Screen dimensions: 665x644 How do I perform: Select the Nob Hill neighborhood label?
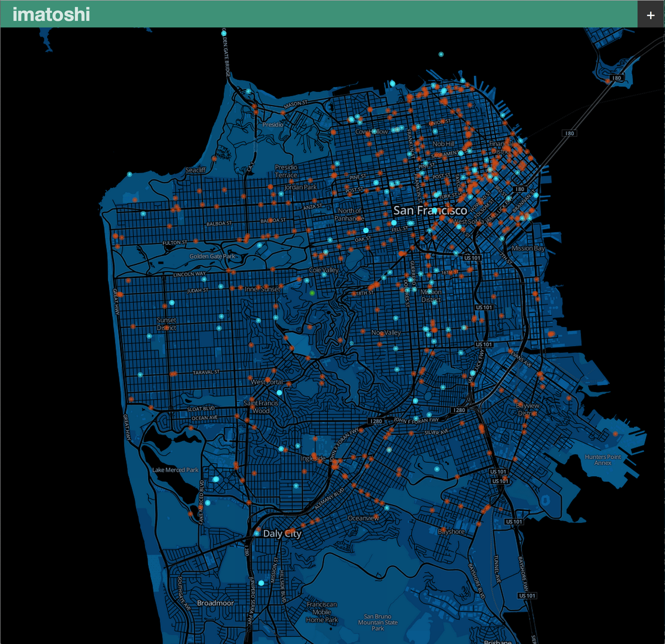coord(443,144)
